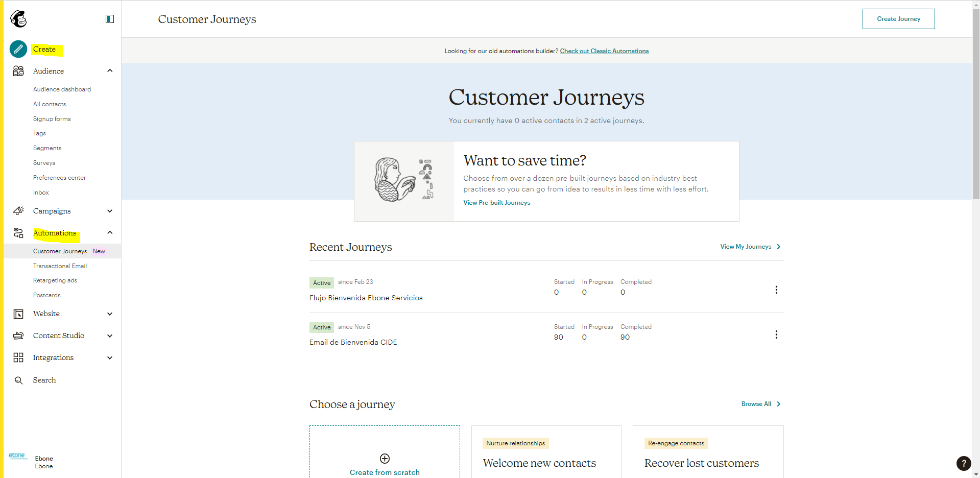Click the Mailchimp Freddie logo
This screenshot has height=478, width=980.
coord(18,18)
